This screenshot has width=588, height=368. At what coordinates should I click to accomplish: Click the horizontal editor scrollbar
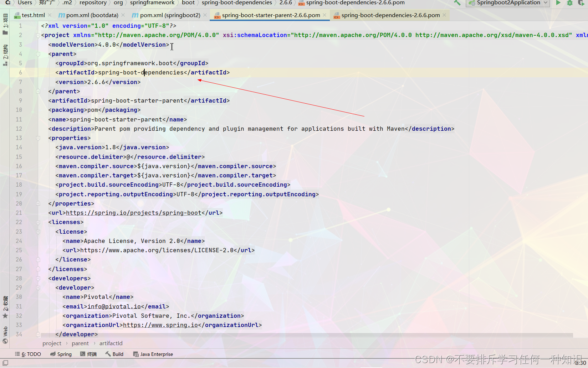(307, 335)
